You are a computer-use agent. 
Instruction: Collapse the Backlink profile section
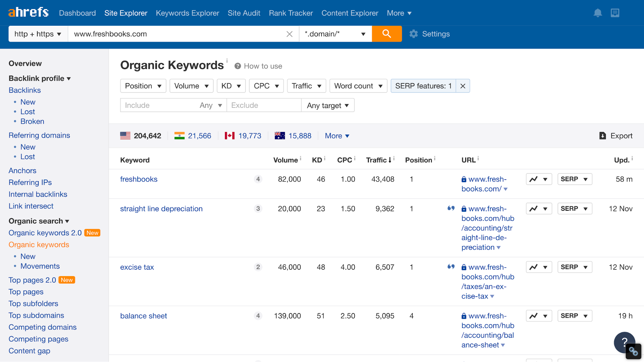coord(40,78)
